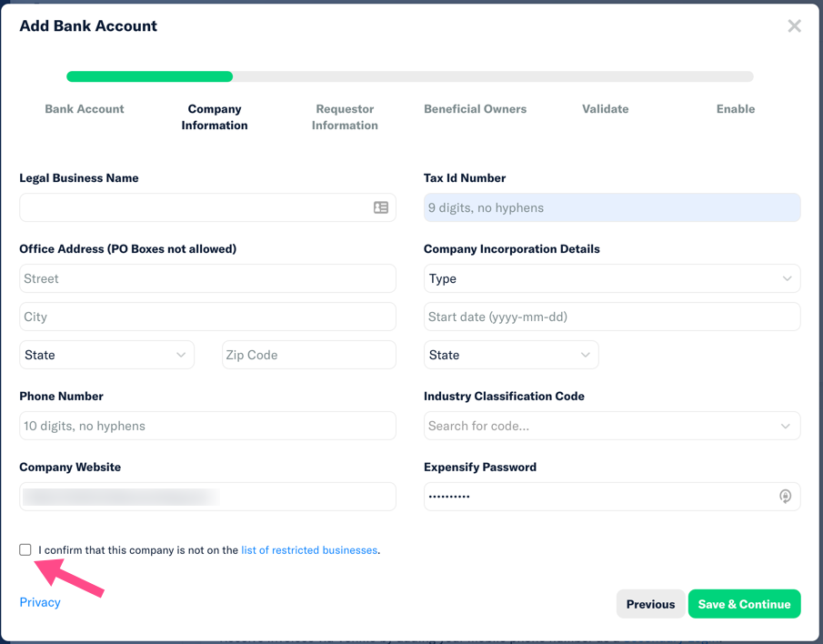Screen dimensions: 823x644
Task: Close the Add Bank Account dialog
Action: tap(794, 25)
